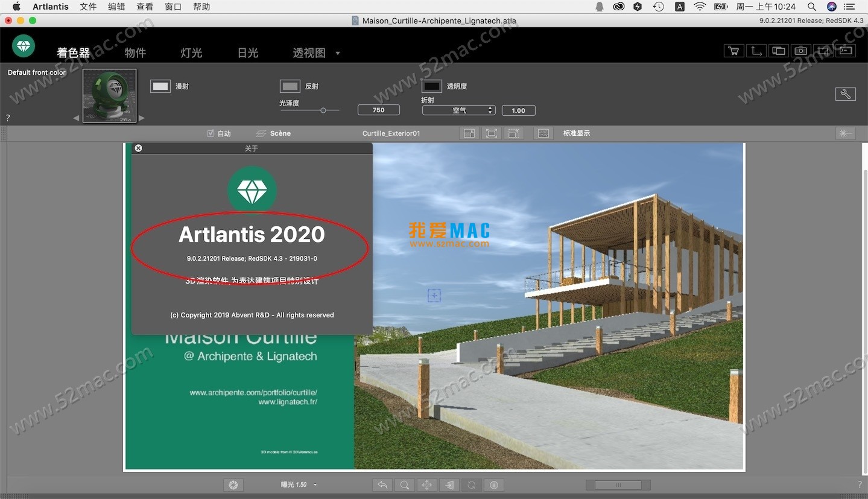
Task: Click the Wi-Fi status icon
Action: (x=700, y=7)
